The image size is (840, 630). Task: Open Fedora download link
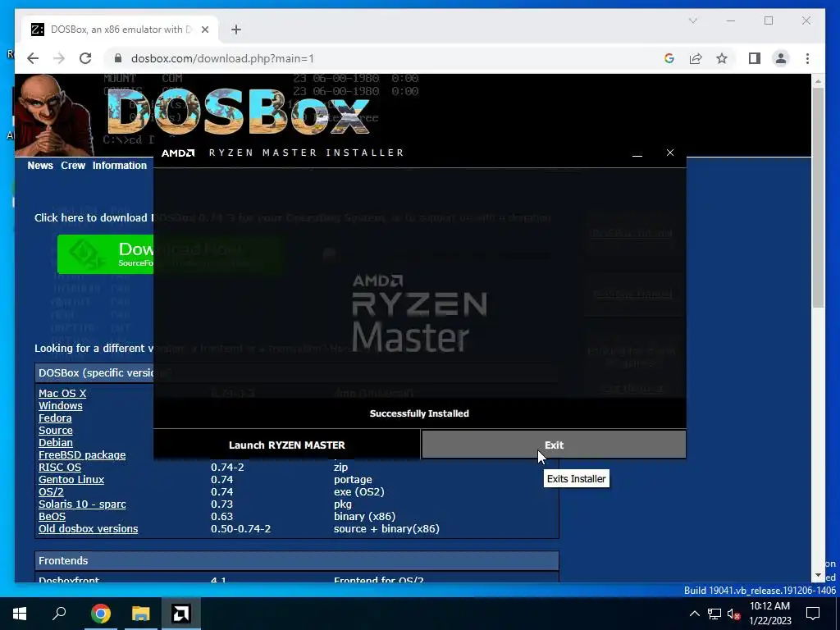(x=55, y=418)
